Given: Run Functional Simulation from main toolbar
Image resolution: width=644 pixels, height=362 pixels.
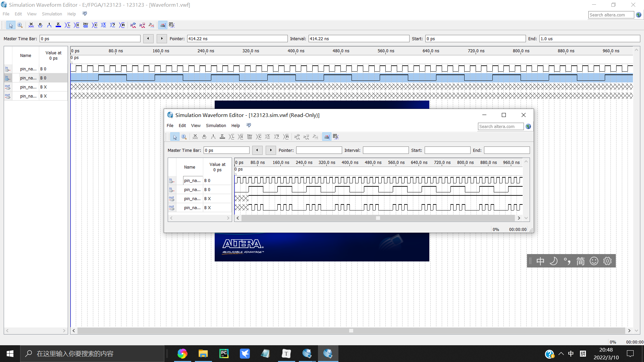Looking at the screenshot, I should coord(133,25).
